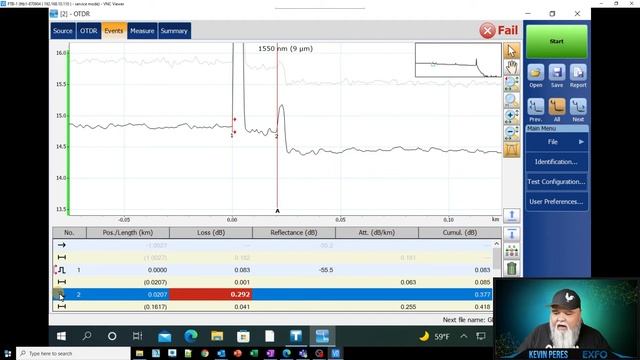Open the Identification dialog

click(x=557, y=162)
